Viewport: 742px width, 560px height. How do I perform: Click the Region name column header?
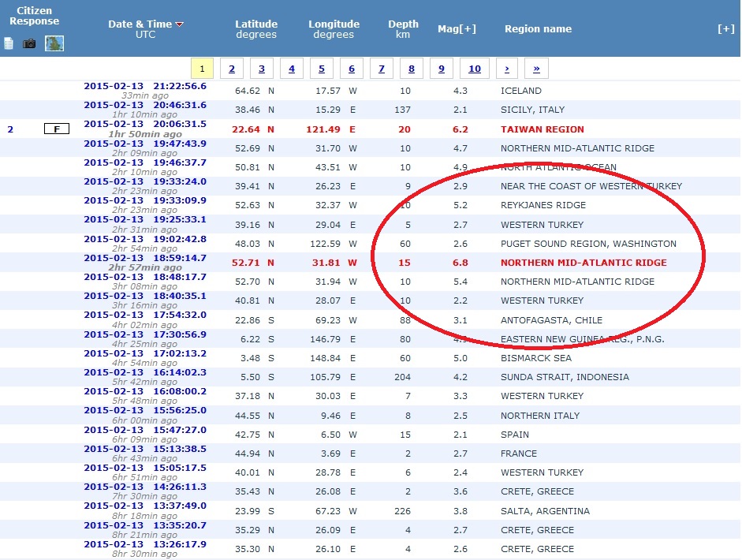coord(538,29)
